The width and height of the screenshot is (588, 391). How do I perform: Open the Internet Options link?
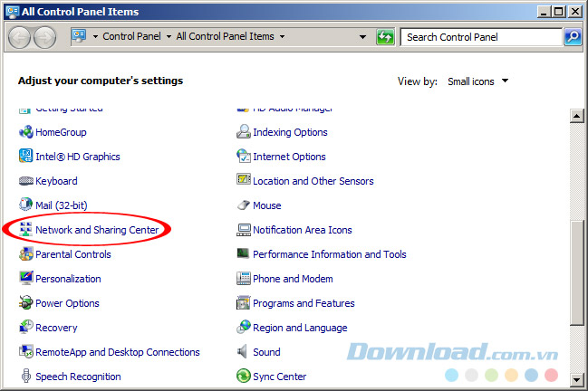[x=289, y=157]
